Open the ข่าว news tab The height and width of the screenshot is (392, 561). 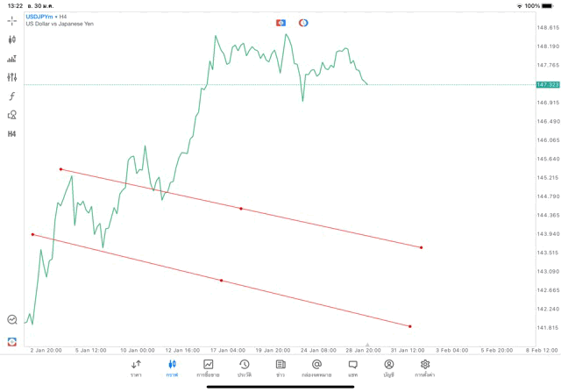(x=280, y=367)
